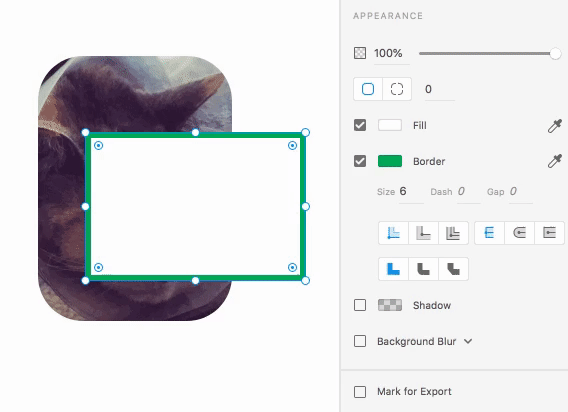This screenshot has width=568, height=412.
Task: Select round join corner style
Action: click(423, 269)
